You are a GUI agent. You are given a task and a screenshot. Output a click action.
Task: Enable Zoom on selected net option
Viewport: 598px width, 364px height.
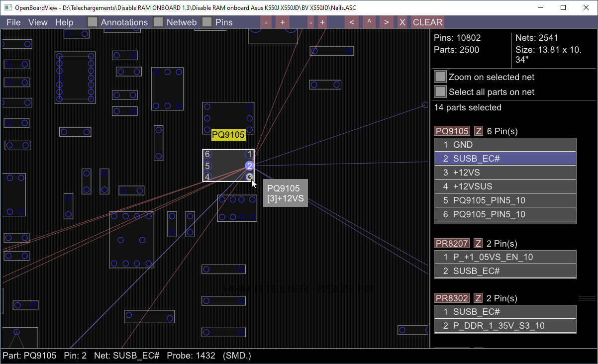[440, 77]
